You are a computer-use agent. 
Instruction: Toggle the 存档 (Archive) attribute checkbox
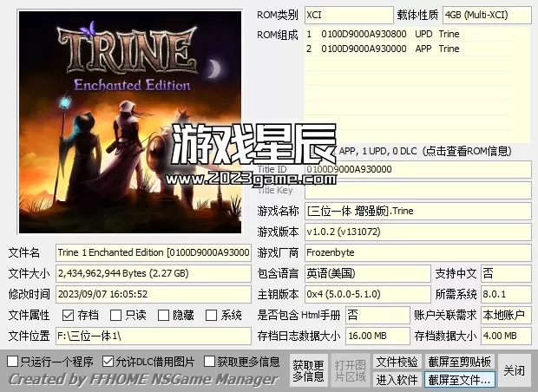click(x=69, y=316)
